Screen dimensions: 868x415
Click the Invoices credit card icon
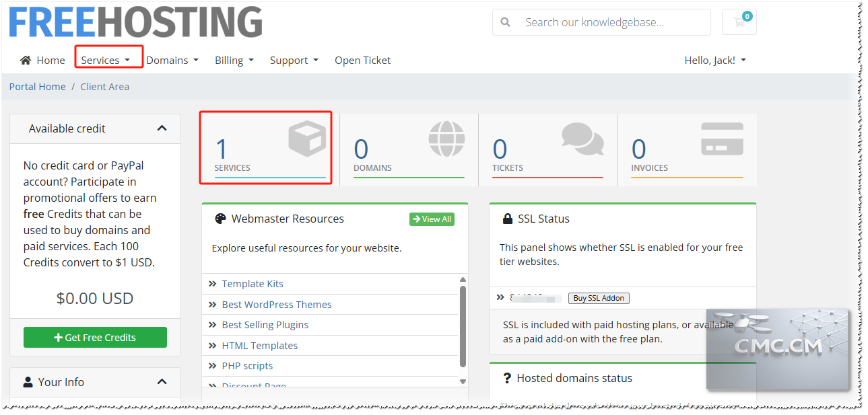coord(722,139)
